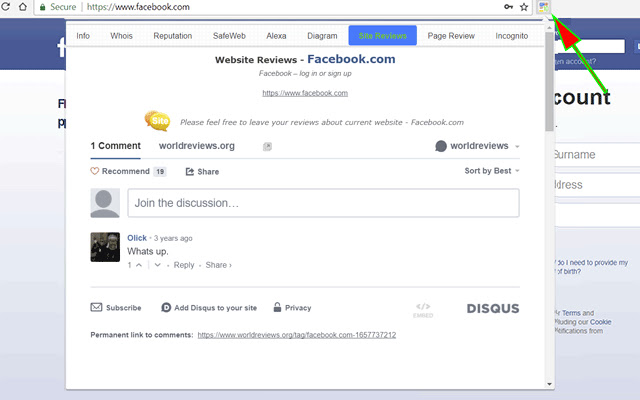
Task: Expand the worldreviews account dropdown
Action: pyautogui.click(x=478, y=146)
